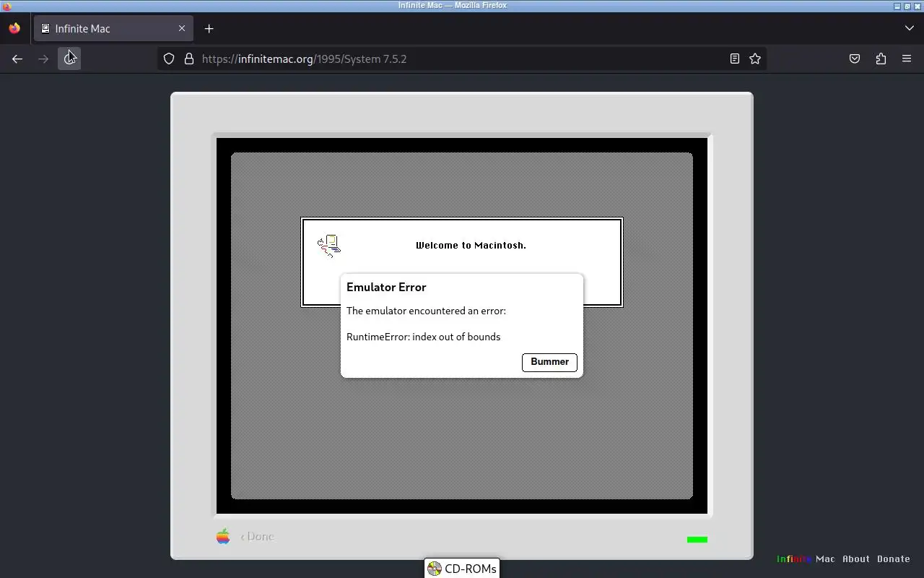This screenshot has width=924, height=578.
Task: Open a new tab with the plus button
Action: click(x=209, y=28)
